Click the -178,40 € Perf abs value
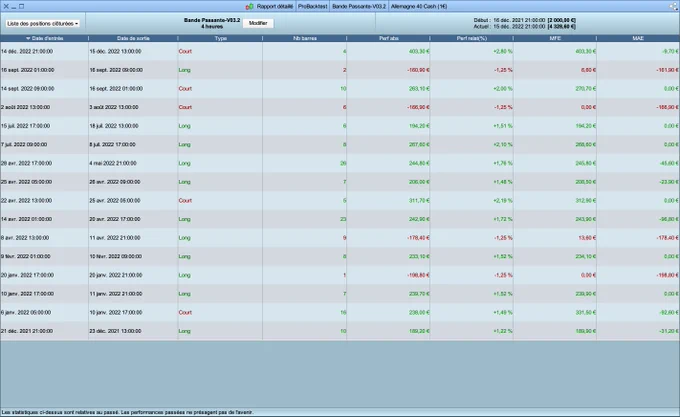Screen dimensions: 680x417 [x=418, y=238]
